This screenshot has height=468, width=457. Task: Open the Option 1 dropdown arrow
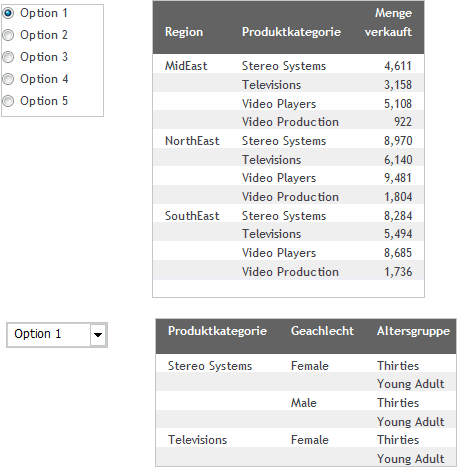[98, 335]
